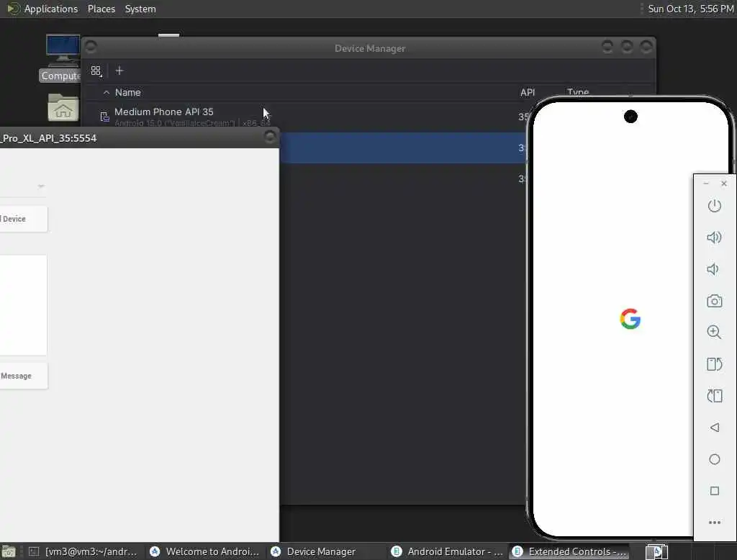Click the emulator power button icon
The width and height of the screenshot is (737, 560).
715,206
